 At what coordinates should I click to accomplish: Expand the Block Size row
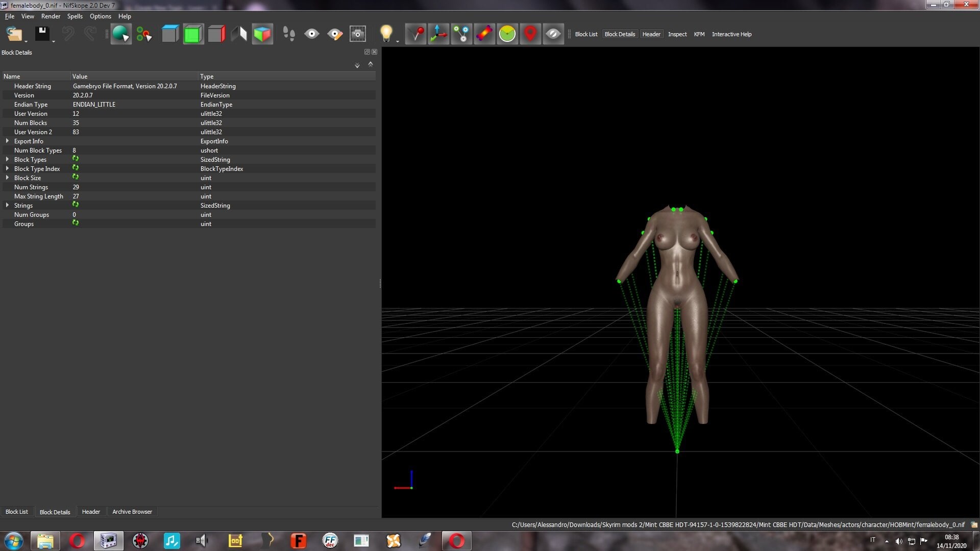point(7,178)
